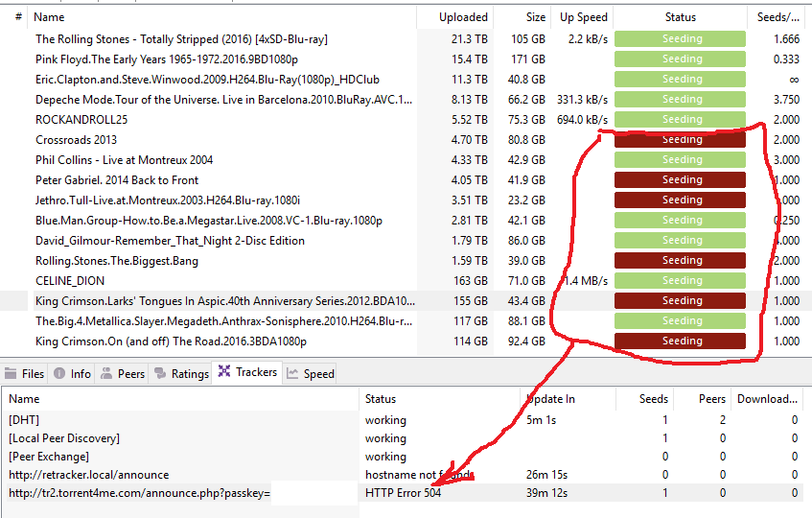
Task: Click the Peers tab people icon
Action: click(x=106, y=373)
